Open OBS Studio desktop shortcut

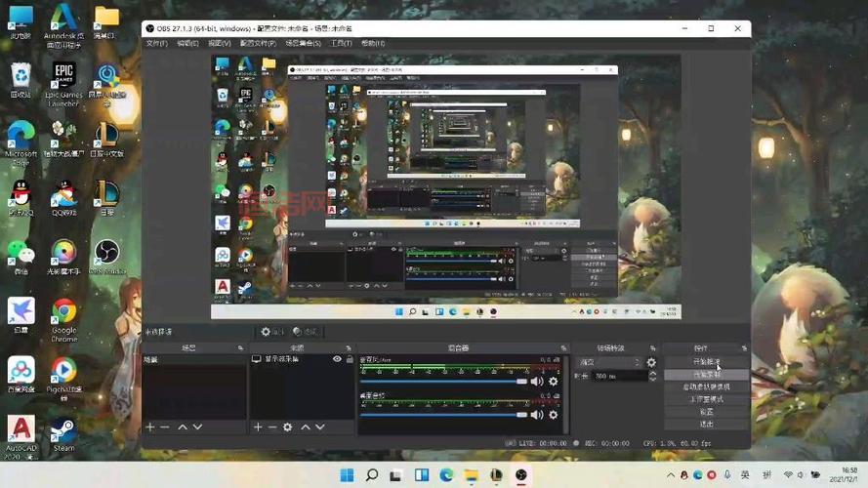coord(106,256)
